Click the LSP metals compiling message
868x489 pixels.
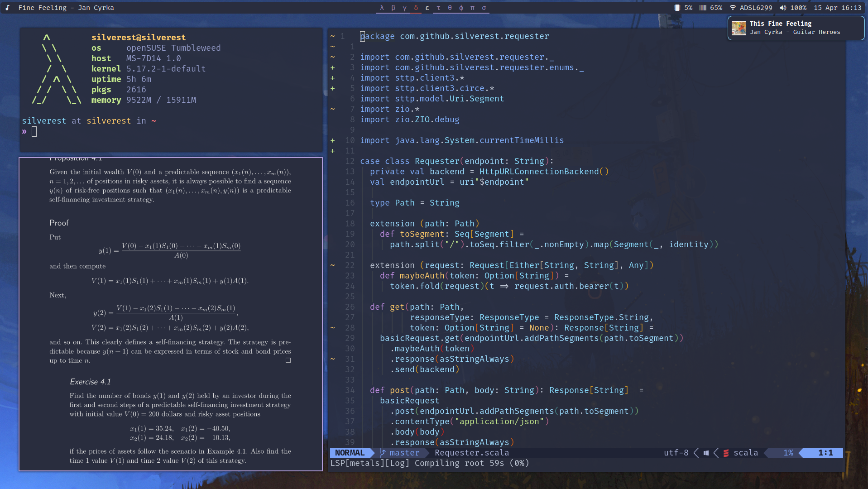pyautogui.click(x=430, y=463)
